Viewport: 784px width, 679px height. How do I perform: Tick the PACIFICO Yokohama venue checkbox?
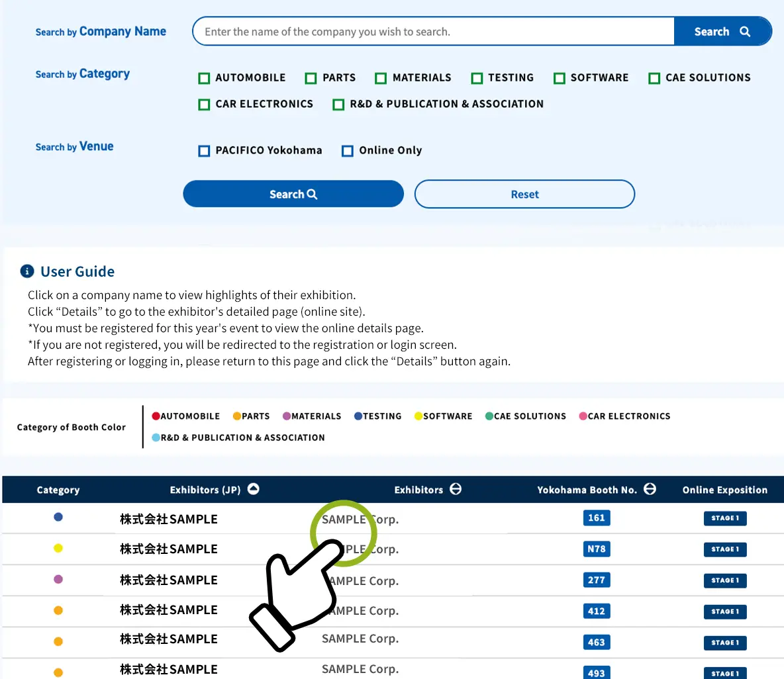point(205,151)
